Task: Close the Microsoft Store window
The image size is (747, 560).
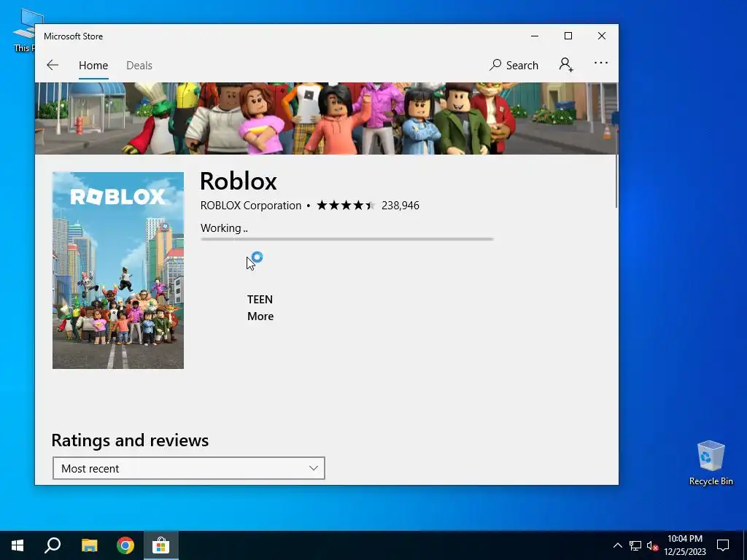Action: click(602, 36)
